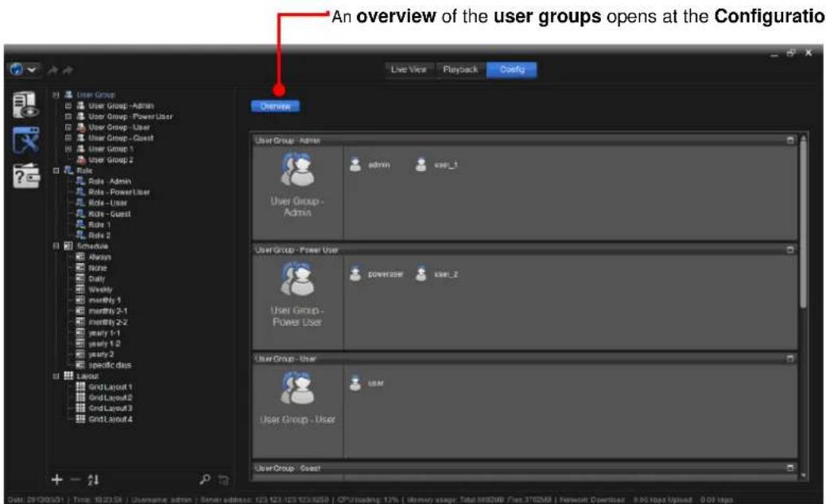Collapse the Role root tree node
Image resolution: width=826 pixels, height=504 pixels.
pos(56,171)
